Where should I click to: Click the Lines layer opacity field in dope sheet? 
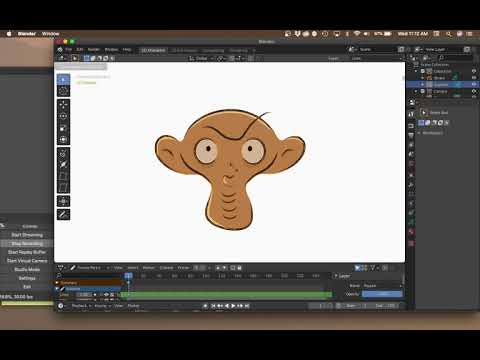(x=84, y=295)
